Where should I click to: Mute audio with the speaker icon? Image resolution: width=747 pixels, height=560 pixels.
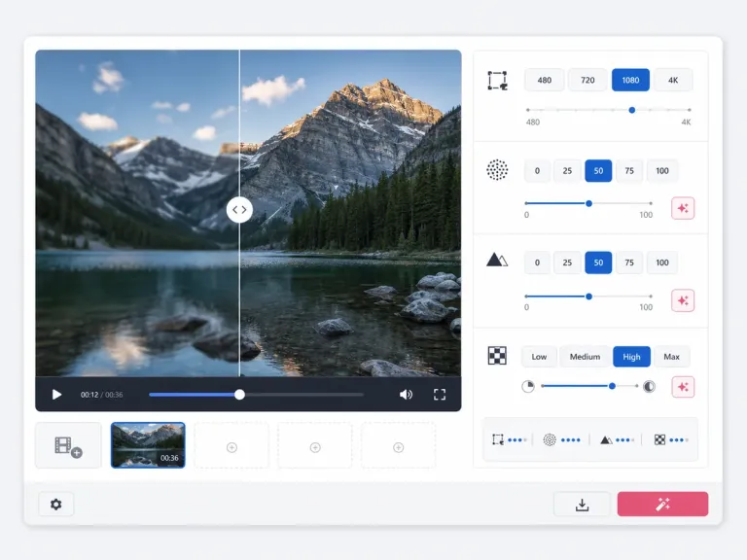(x=406, y=395)
